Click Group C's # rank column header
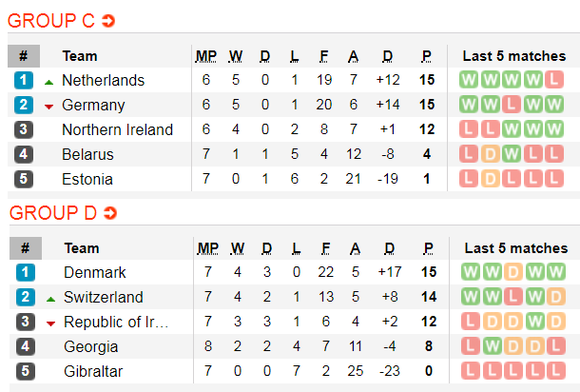580x392 pixels. coord(24,56)
